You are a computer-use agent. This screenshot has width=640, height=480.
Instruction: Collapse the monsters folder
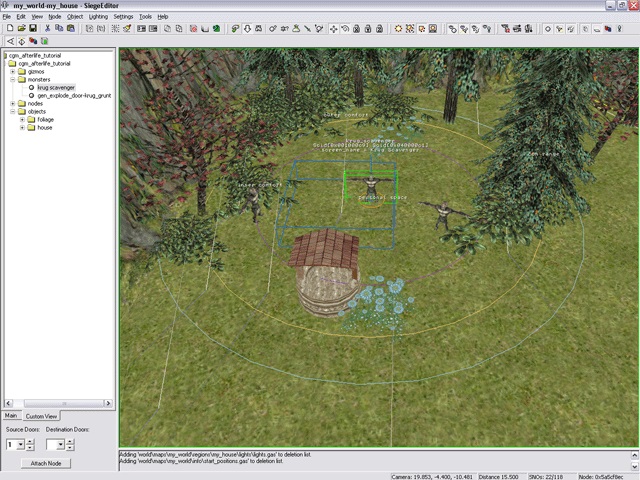[13, 79]
